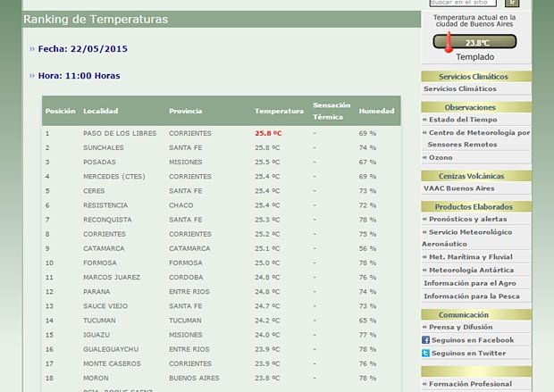554x392 pixels.
Task: Click the arrow bullet beside Hora
Action: (32, 76)
